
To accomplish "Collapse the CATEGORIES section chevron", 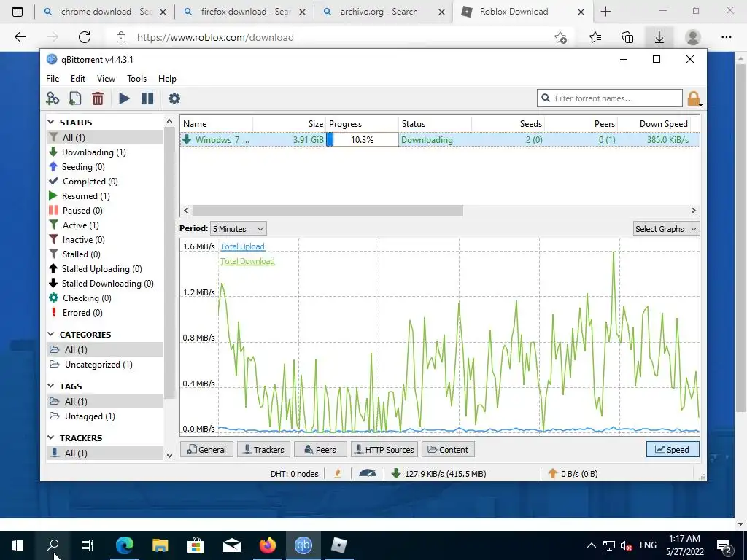I will click(x=51, y=334).
